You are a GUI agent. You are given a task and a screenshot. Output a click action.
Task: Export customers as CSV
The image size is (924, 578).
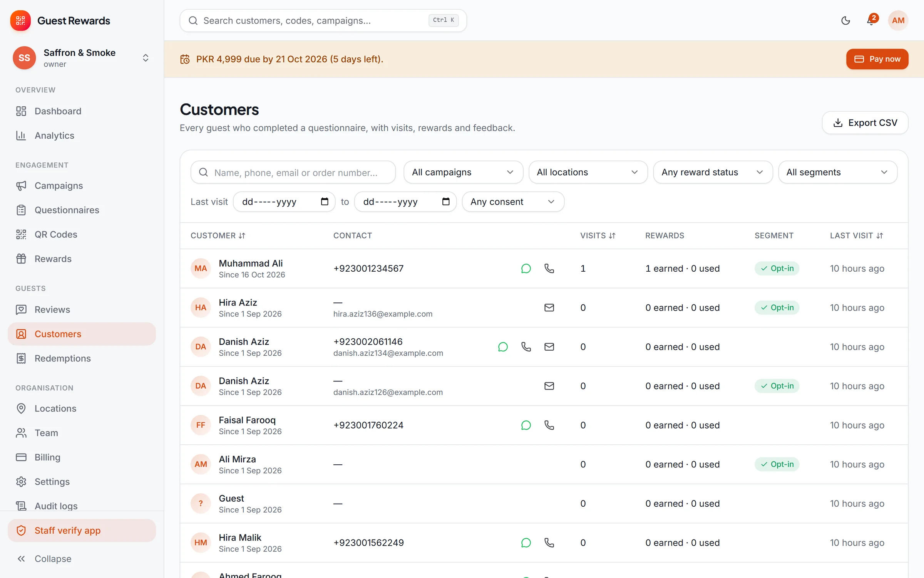[x=865, y=123]
